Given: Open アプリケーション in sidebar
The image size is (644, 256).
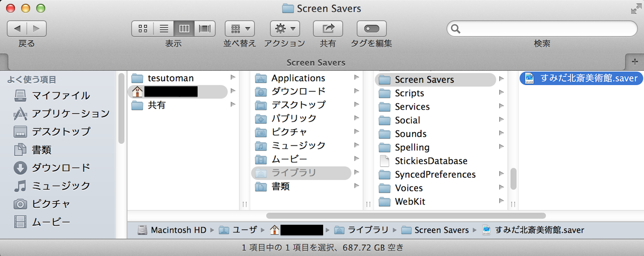Looking at the screenshot, I should pyautogui.click(x=61, y=113).
